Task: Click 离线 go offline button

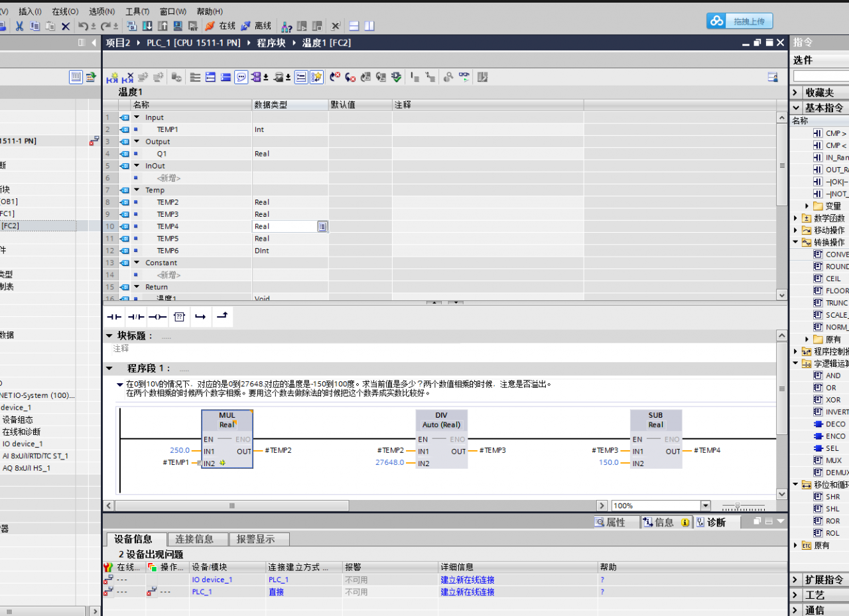Action: tap(256, 26)
